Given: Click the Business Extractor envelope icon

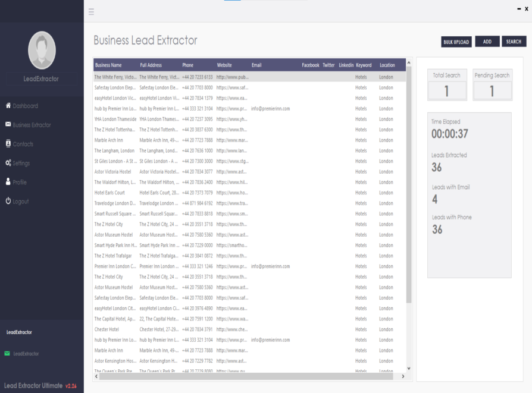Looking at the screenshot, I should click(x=8, y=125).
